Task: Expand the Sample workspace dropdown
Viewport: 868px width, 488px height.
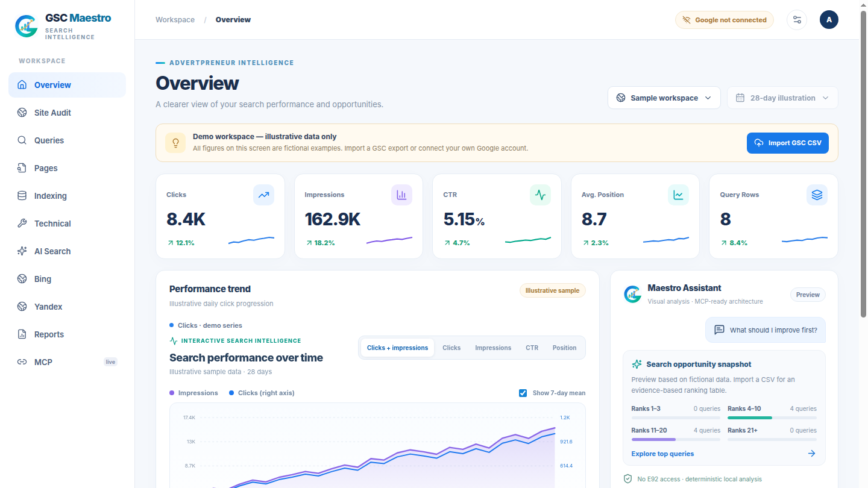Action: 664,98
